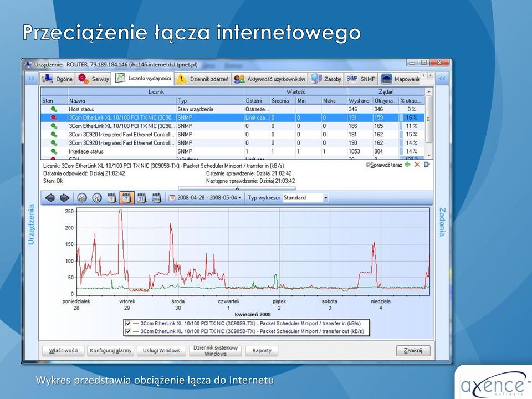Image resolution: width=532 pixels, height=399 pixels.
Task: Select the 15-minute chart range icon
Action: 82,198
